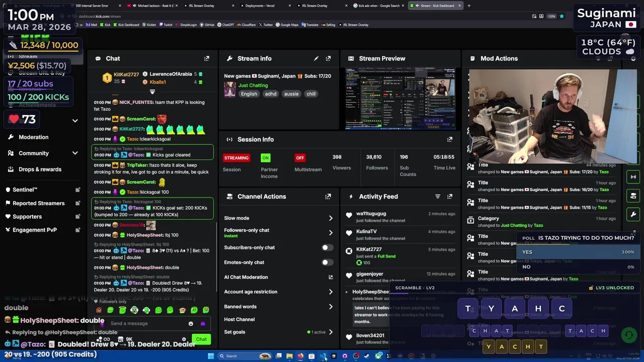
Task: Edit stream info with pencil icon
Action: pos(316,58)
